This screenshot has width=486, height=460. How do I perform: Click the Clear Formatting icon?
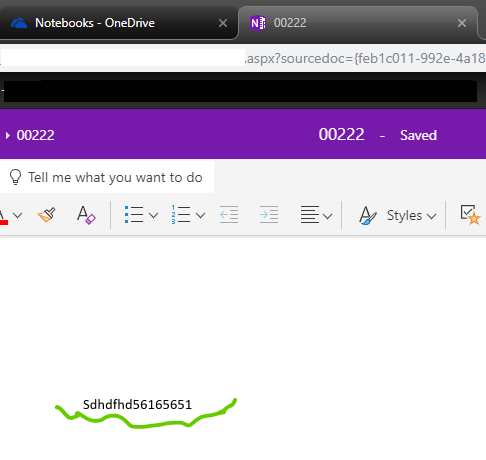pos(86,215)
